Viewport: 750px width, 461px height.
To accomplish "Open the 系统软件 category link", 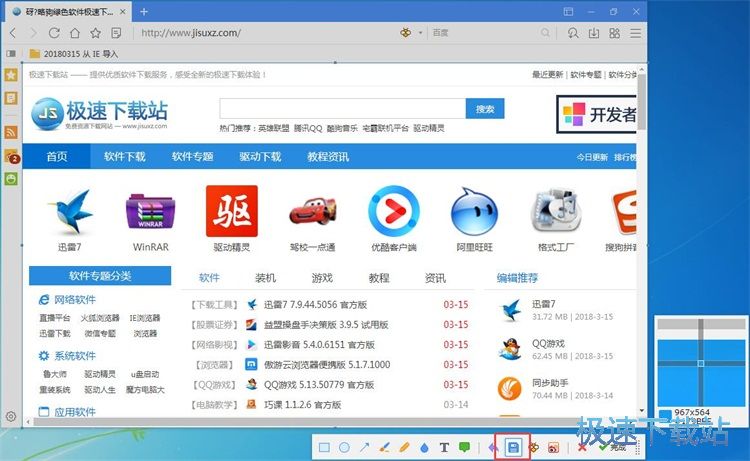I will point(75,356).
